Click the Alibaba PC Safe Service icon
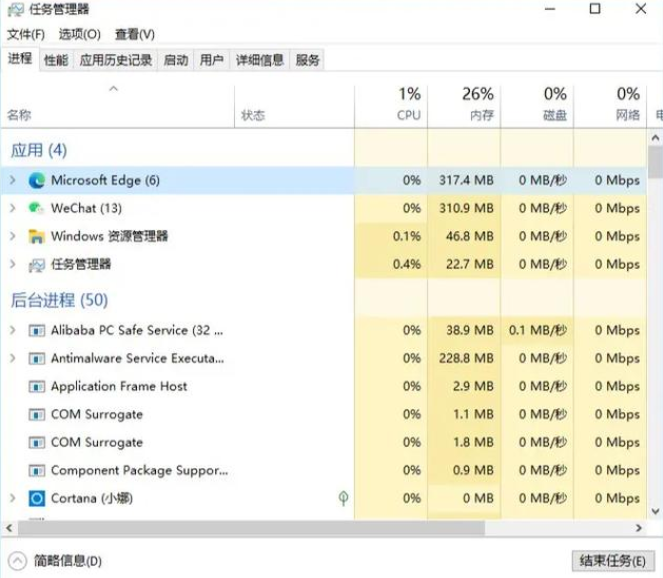 pyautogui.click(x=36, y=330)
